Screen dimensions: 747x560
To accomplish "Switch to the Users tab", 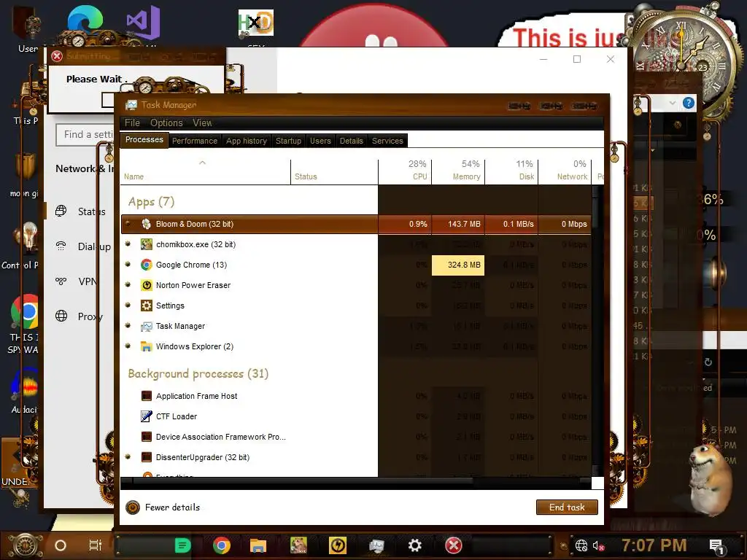I will pos(320,141).
